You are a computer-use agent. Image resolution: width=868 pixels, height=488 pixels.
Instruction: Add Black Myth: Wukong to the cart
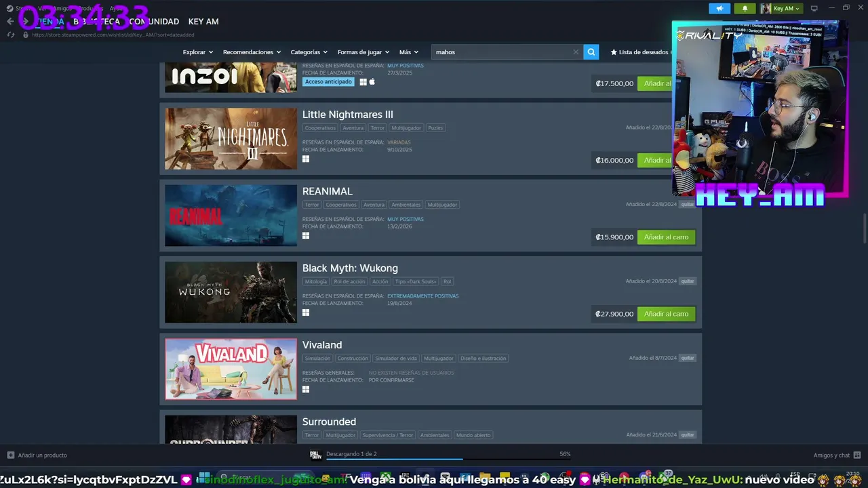click(666, 314)
